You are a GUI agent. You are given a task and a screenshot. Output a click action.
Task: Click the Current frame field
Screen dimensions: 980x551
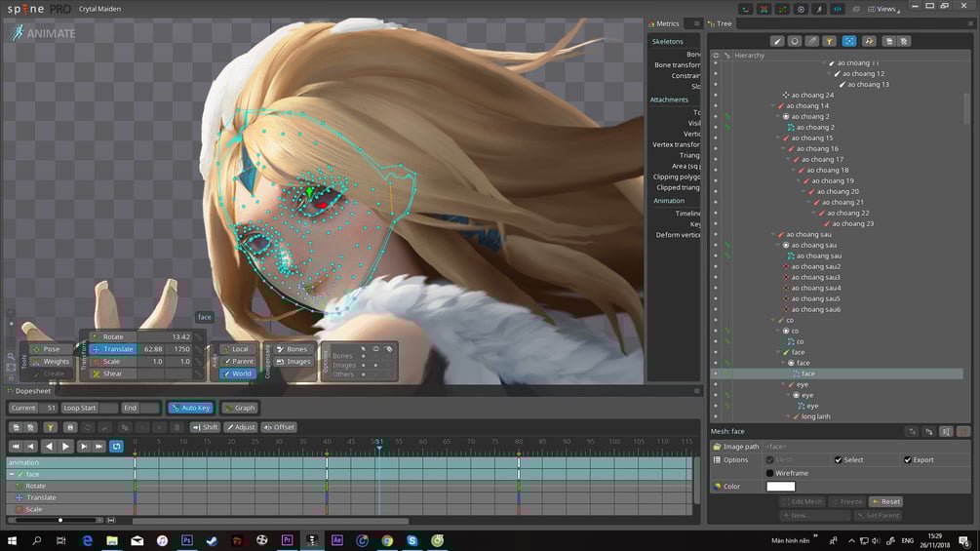pos(32,408)
